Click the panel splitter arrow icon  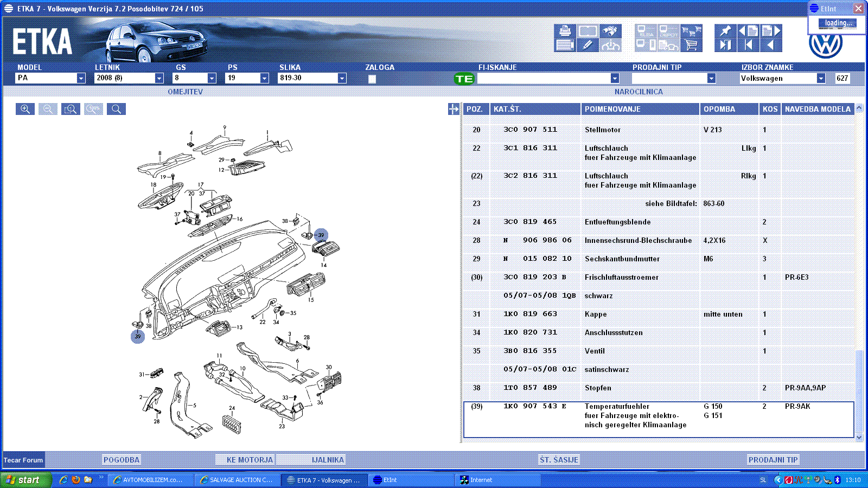pyautogui.click(x=454, y=109)
